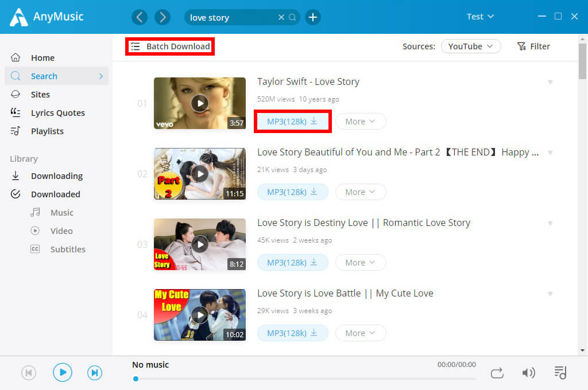Select Search in the sidebar
588x390 pixels.
[56, 76]
